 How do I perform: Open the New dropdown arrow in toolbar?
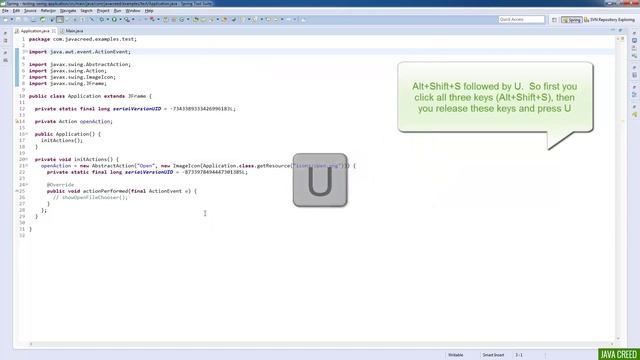pyautogui.click(x=12, y=20)
